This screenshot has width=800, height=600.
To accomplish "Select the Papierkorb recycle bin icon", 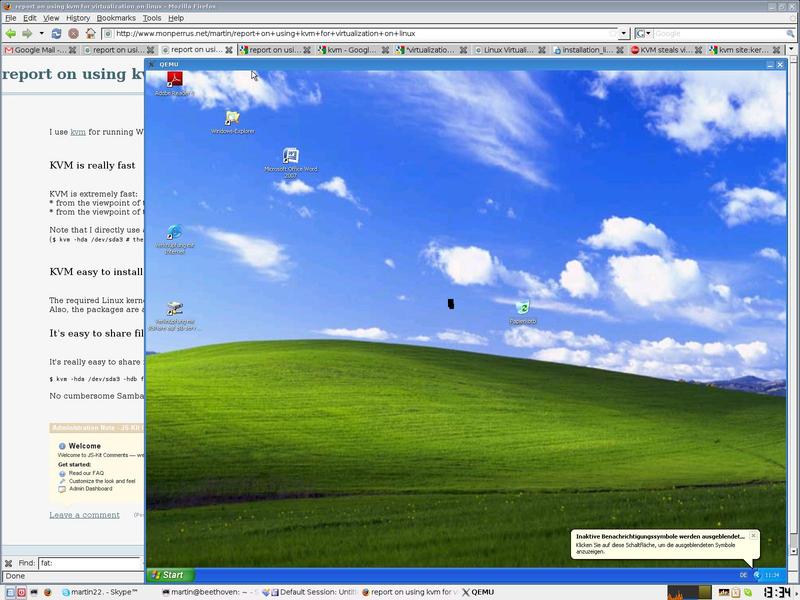I will tap(522, 312).
